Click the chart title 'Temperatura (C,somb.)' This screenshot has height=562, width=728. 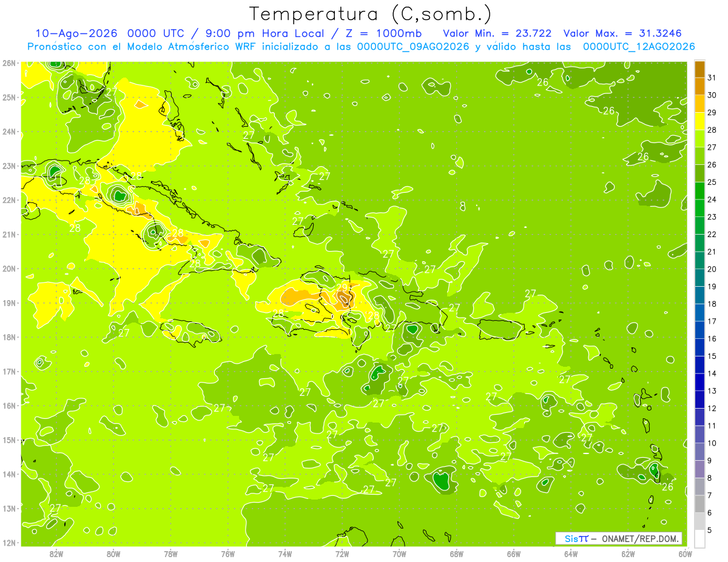point(370,15)
